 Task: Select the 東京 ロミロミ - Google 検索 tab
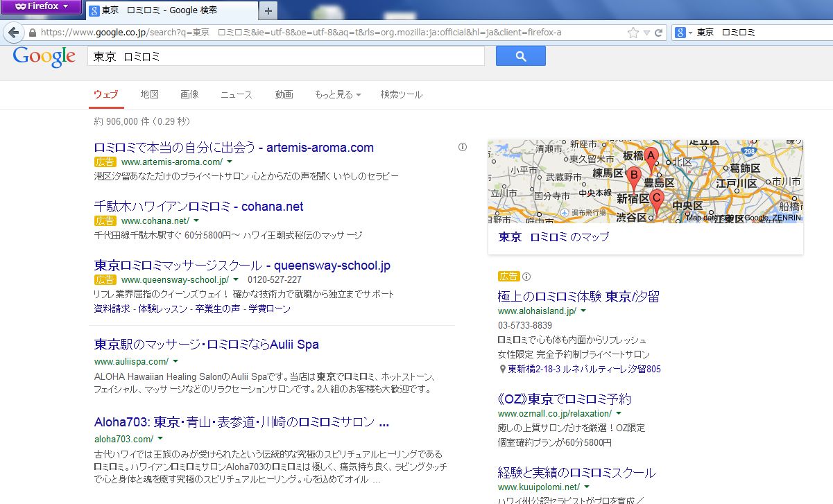coord(171,10)
